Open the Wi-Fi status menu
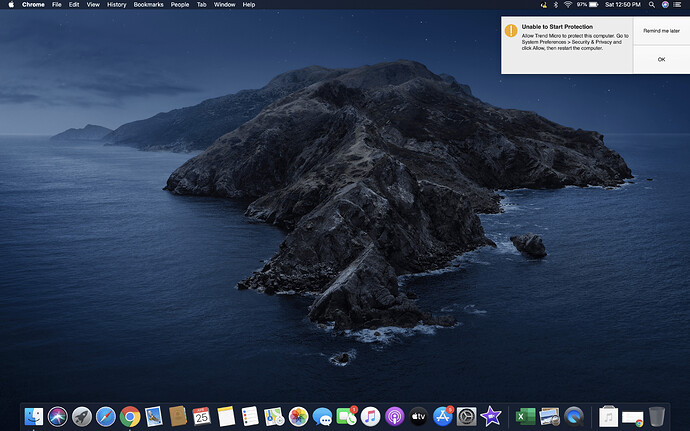The image size is (690, 431). 567,5
